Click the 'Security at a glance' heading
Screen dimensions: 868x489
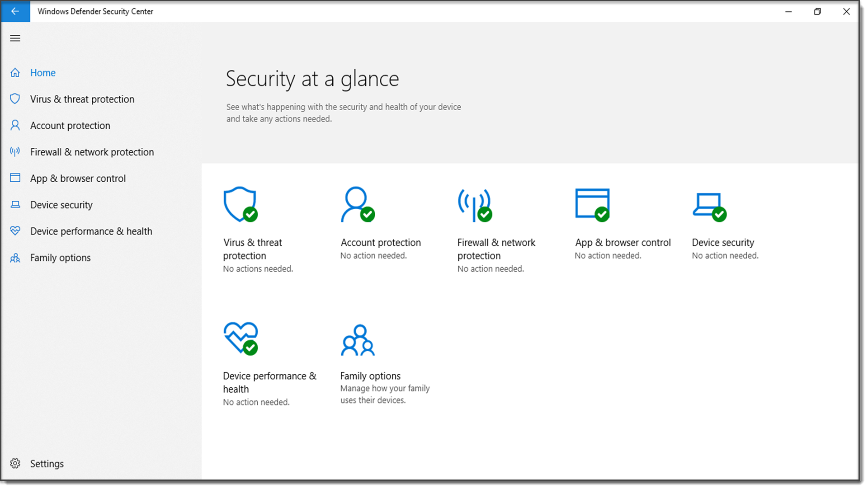pos(312,79)
